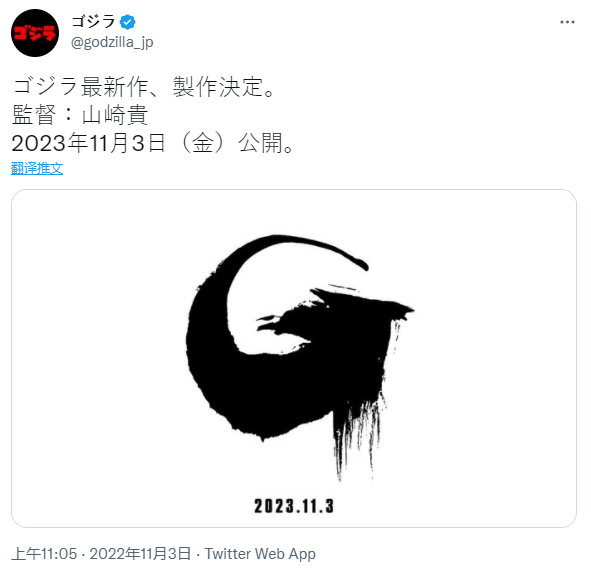The width and height of the screenshot is (591, 576).
Task: Open the Twitter Web App source link
Action: click(x=260, y=554)
